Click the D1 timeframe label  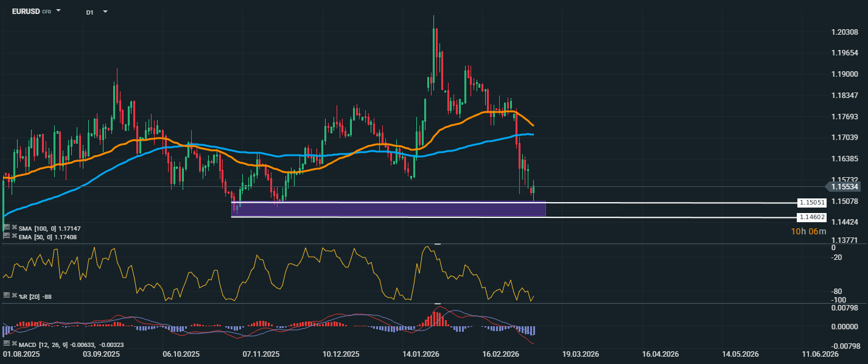(89, 12)
